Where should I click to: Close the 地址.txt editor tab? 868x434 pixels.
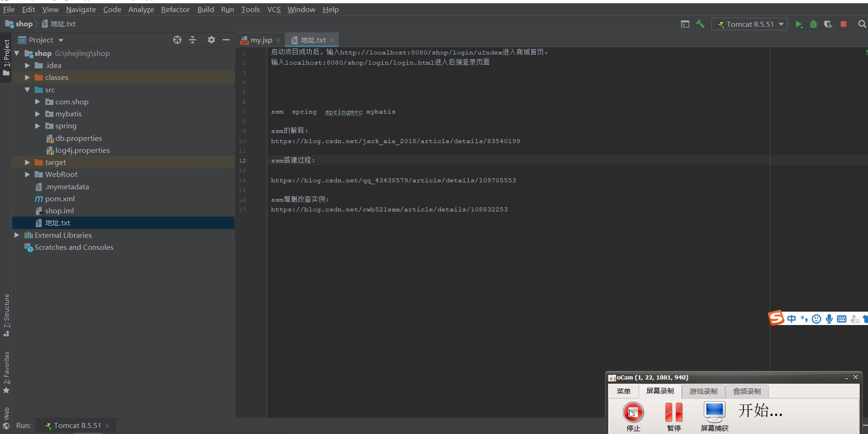coord(332,40)
